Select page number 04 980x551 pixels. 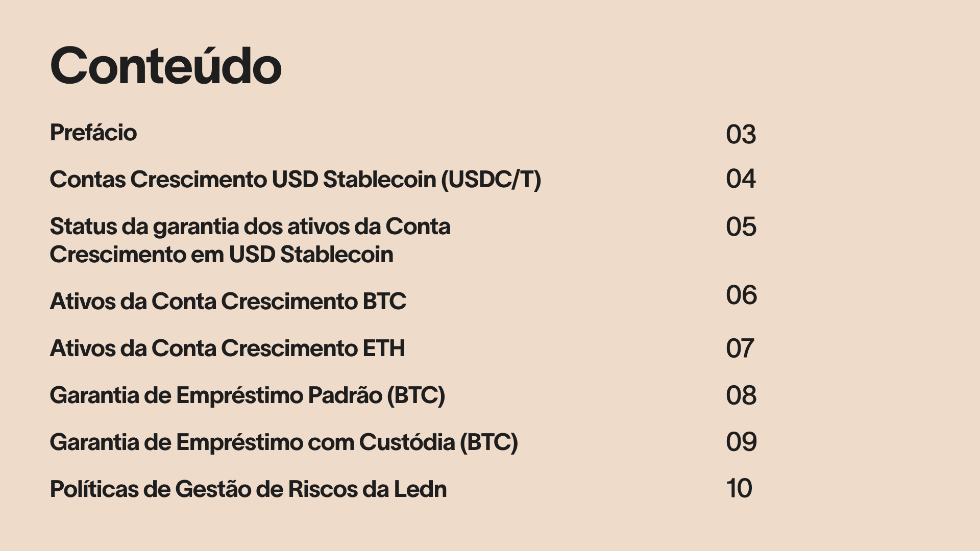741,179
